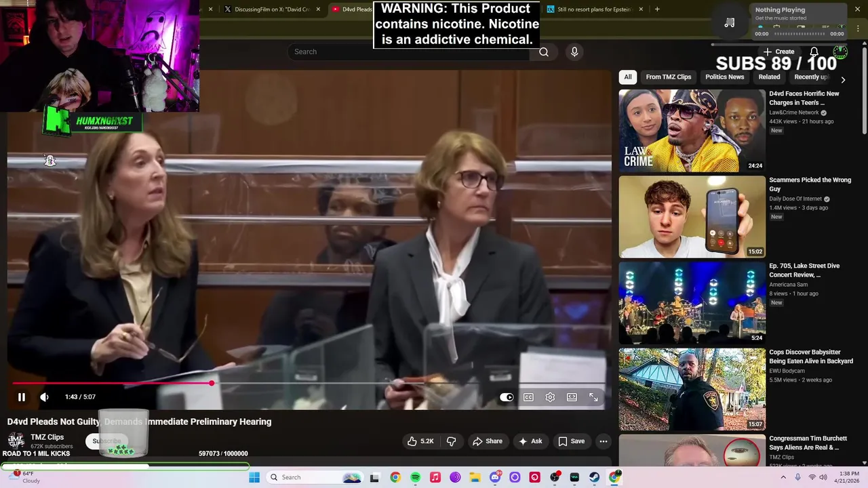Screen dimensions: 868x488
Task: Open Steam from the taskbar
Action: tap(595, 477)
